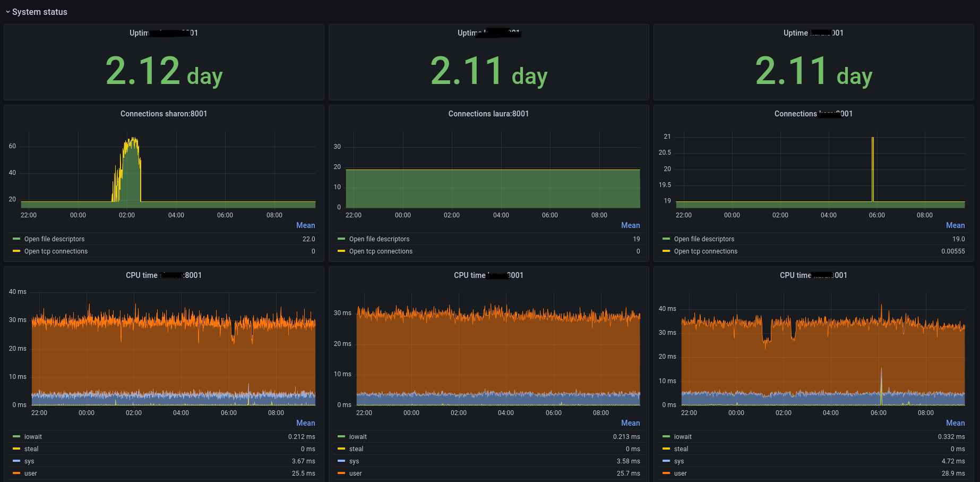Click mean value 22.0 in sharon:8001 legend
The image size is (980, 482).
[x=309, y=239]
